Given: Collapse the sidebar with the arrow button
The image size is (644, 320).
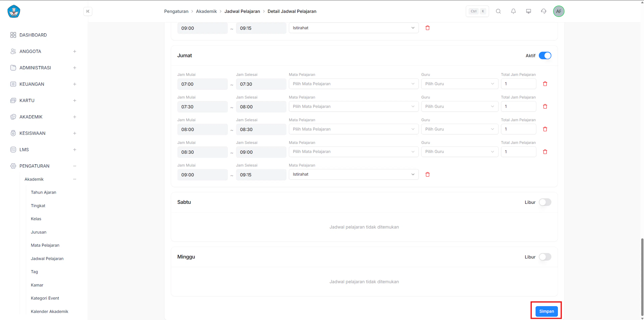Looking at the screenshot, I should click(x=88, y=11).
